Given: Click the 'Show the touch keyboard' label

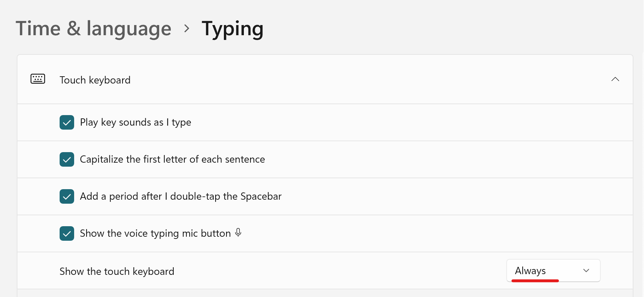Looking at the screenshot, I should tap(117, 271).
